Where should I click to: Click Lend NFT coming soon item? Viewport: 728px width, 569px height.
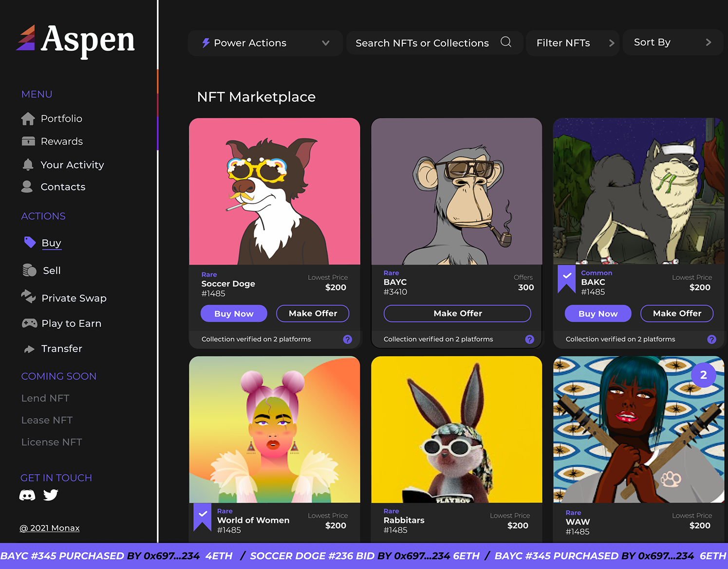[45, 398]
